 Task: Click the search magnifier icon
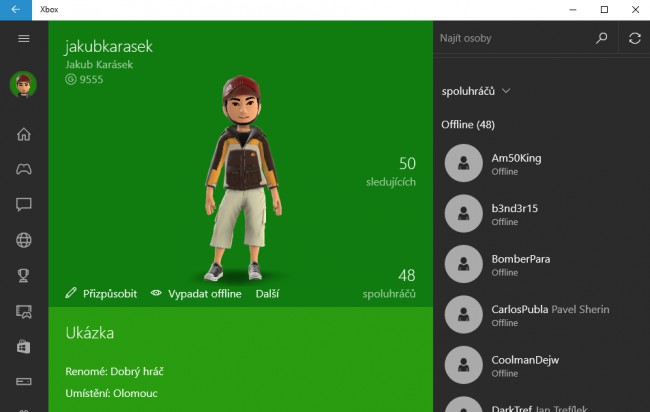pyautogui.click(x=601, y=38)
